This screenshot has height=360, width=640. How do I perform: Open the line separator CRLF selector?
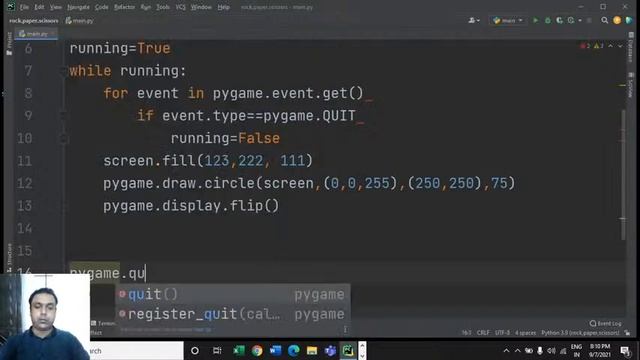(483, 333)
